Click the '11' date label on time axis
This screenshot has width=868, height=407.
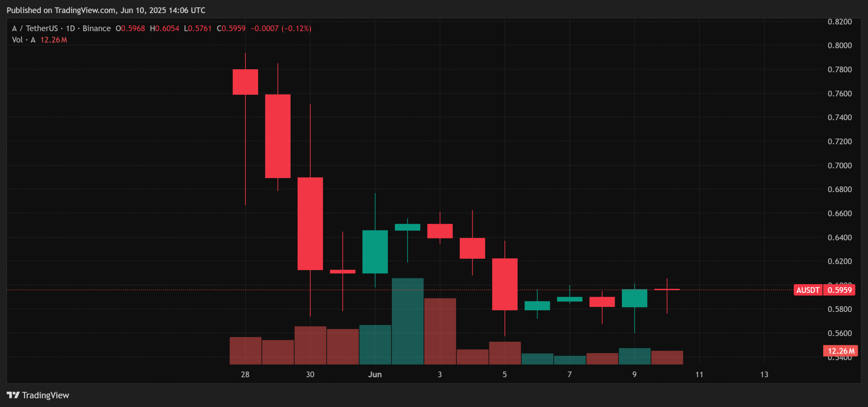[x=699, y=374]
